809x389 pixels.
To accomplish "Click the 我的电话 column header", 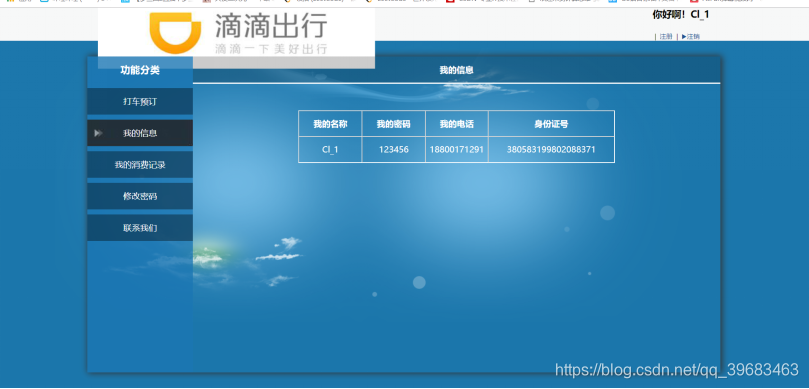I will [457, 124].
